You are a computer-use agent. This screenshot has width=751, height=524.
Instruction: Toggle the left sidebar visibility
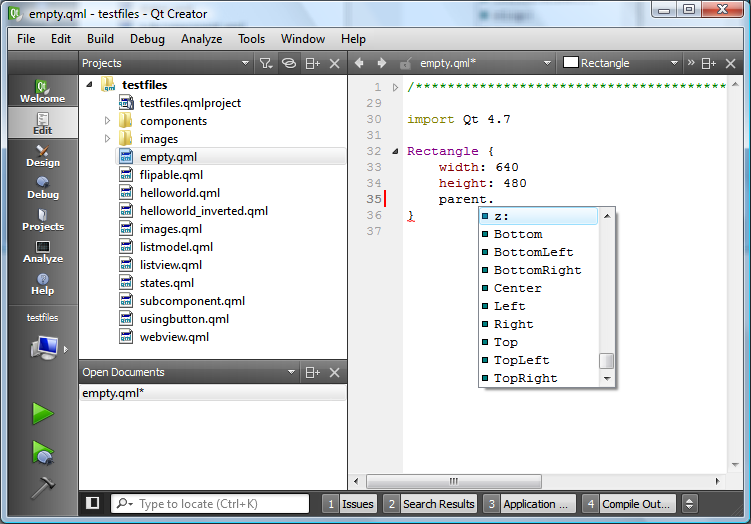(93, 503)
